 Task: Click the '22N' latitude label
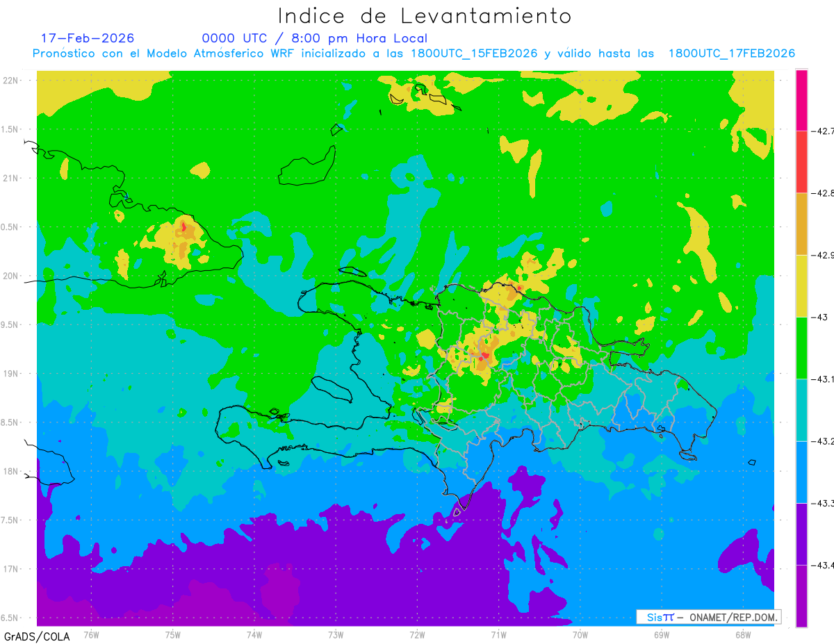click(x=12, y=80)
